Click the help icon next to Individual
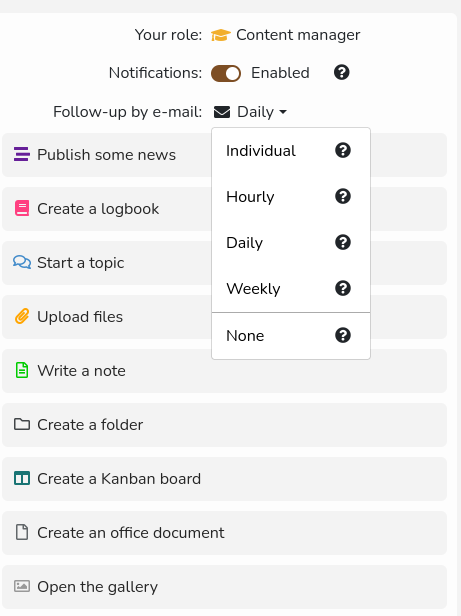Image resolution: width=461 pixels, height=616 pixels. coord(343,150)
